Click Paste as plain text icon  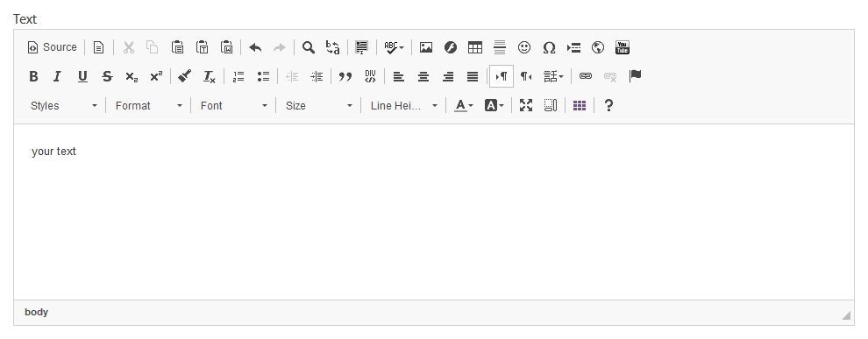[x=202, y=47]
